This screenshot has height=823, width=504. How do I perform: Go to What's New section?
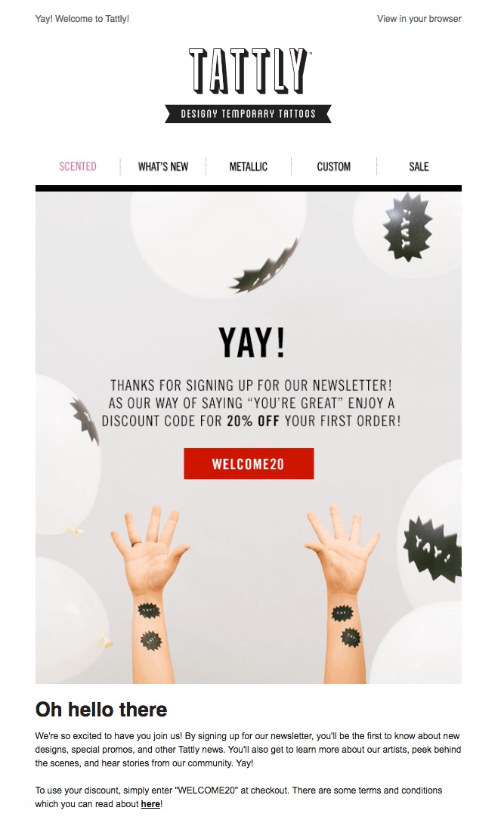click(x=162, y=166)
